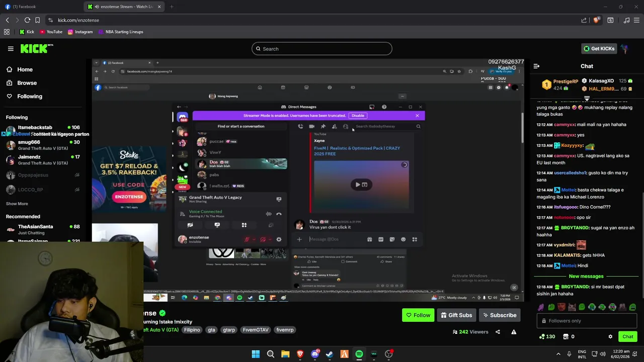Toggle Discord headphone deafen
644x362 pixels.
tap(263, 239)
